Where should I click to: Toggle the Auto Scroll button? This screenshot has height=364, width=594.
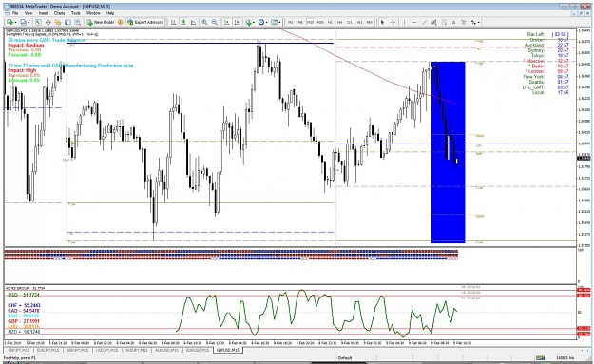pyautogui.click(x=226, y=22)
